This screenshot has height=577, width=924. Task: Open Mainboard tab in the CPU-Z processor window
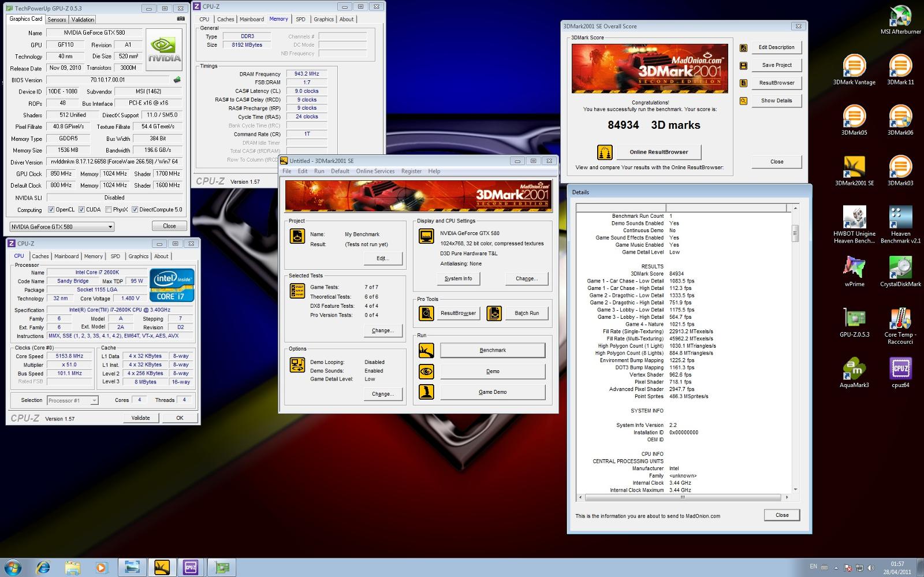coord(66,256)
